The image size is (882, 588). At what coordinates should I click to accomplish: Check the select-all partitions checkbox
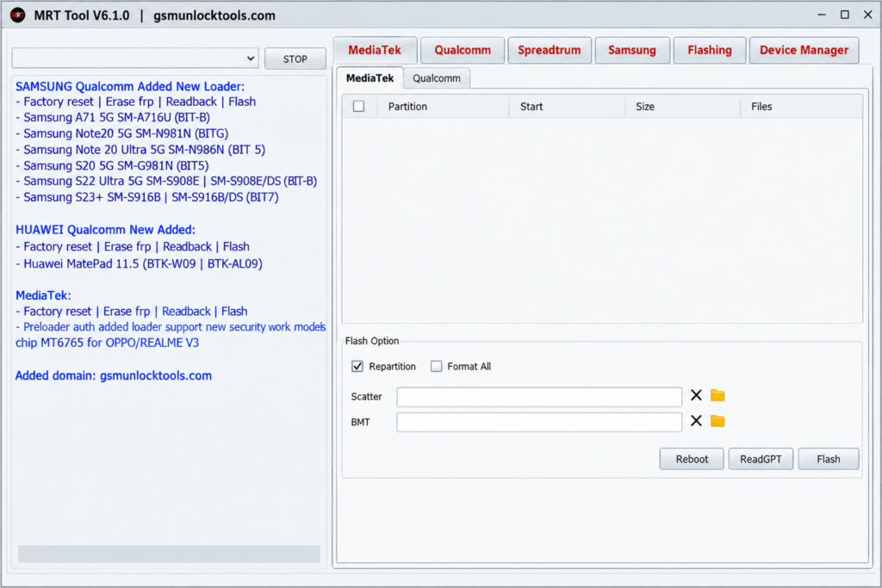358,106
